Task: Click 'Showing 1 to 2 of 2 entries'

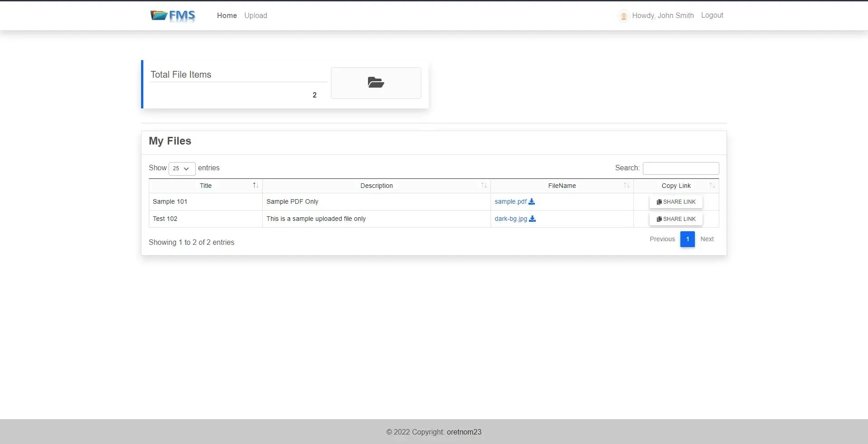Action: coord(192,242)
